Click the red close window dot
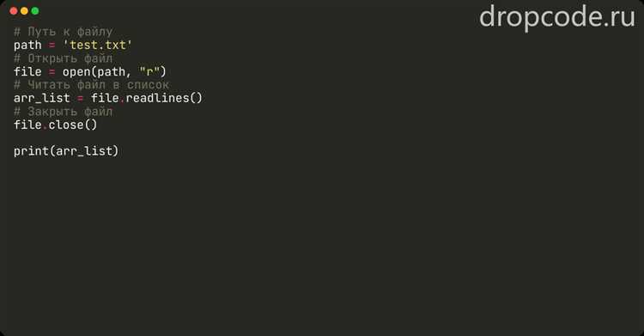The height and width of the screenshot is (336, 644). click(14, 11)
